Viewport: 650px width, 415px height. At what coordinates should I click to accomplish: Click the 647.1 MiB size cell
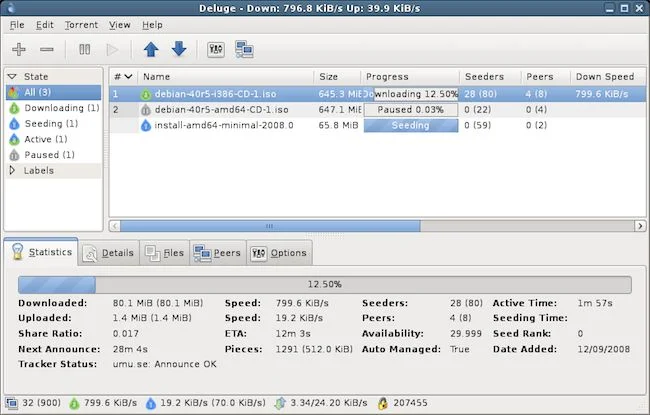[340, 110]
